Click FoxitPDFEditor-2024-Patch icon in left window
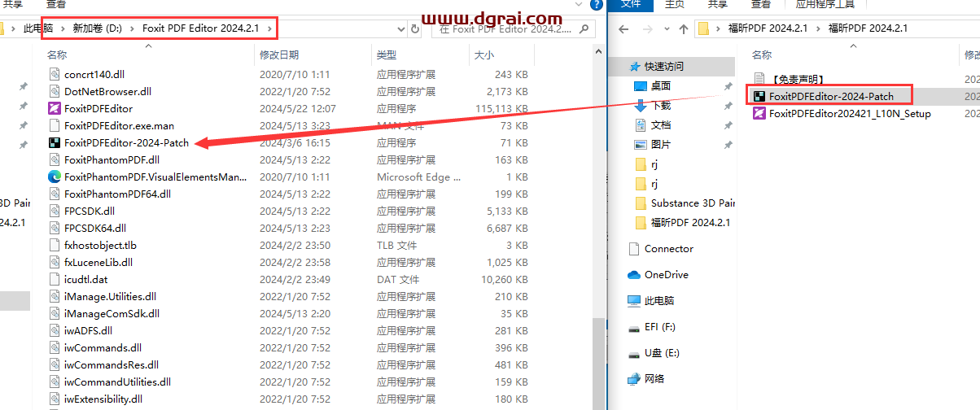The width and height of the screenshot is (980, 410). [55, 142]
